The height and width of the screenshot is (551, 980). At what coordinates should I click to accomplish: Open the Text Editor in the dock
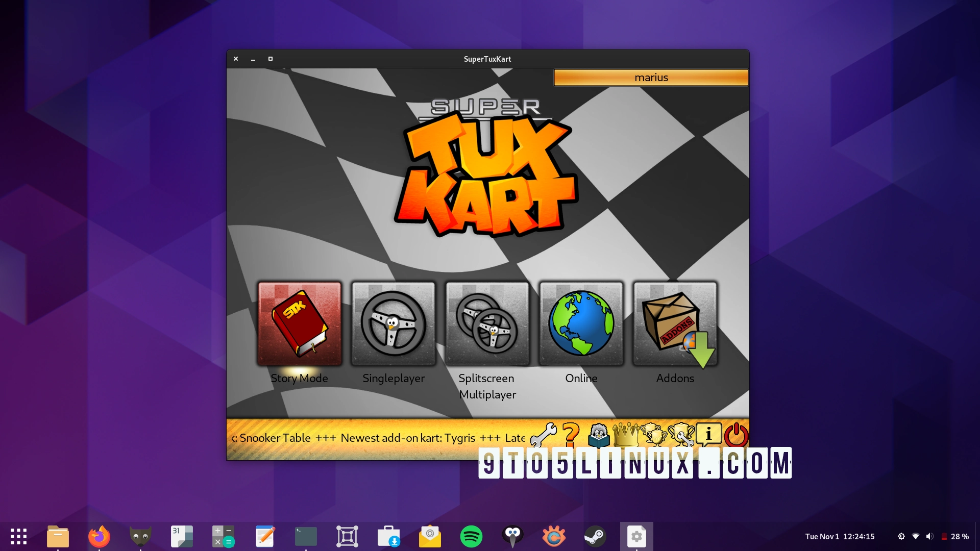[x=264, y=536]
